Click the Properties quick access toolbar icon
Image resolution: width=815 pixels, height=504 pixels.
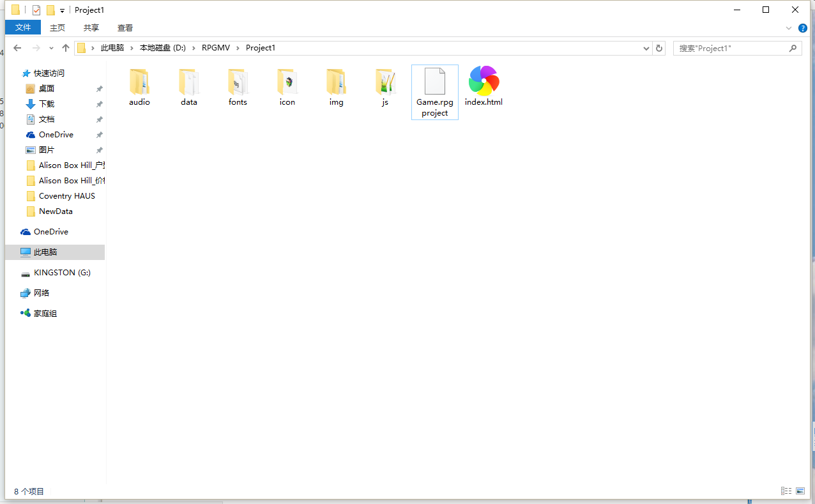coord(36,10)
